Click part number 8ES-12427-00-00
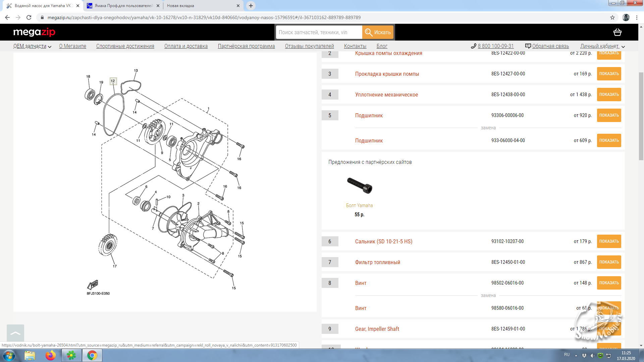 pos(508,74)
